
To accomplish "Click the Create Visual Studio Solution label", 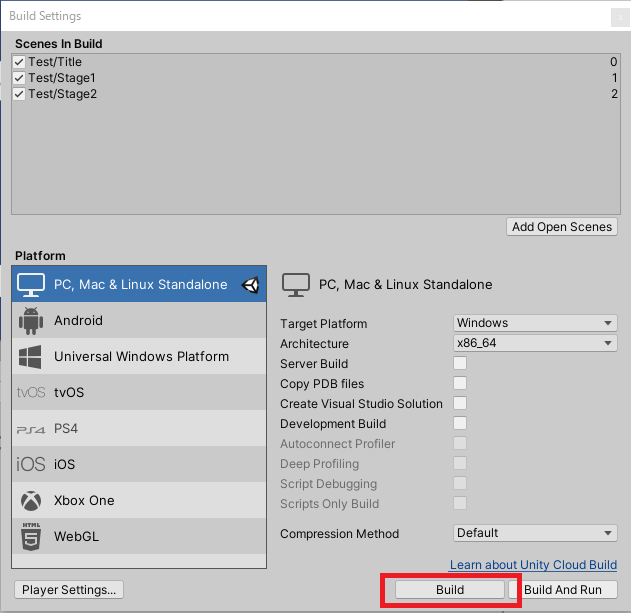I will 361,404.
